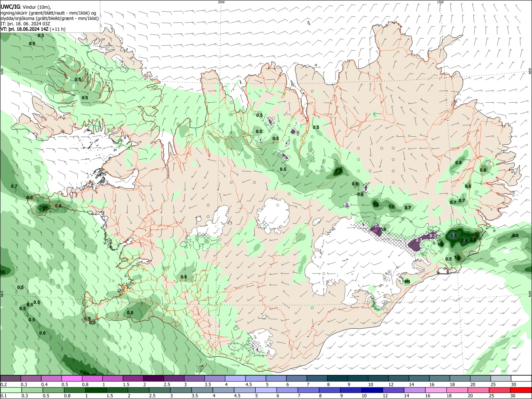Click the '3.5' rainfall value on the map
This screenshot has height=399, width=532.
click(453, 236)
